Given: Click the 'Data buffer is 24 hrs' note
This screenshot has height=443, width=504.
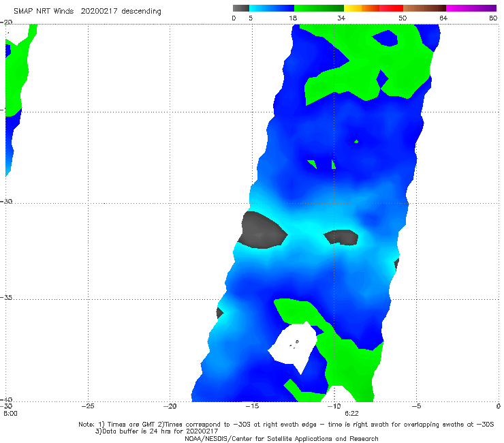Looking at the screenshot, I should (x=157, y=431).
